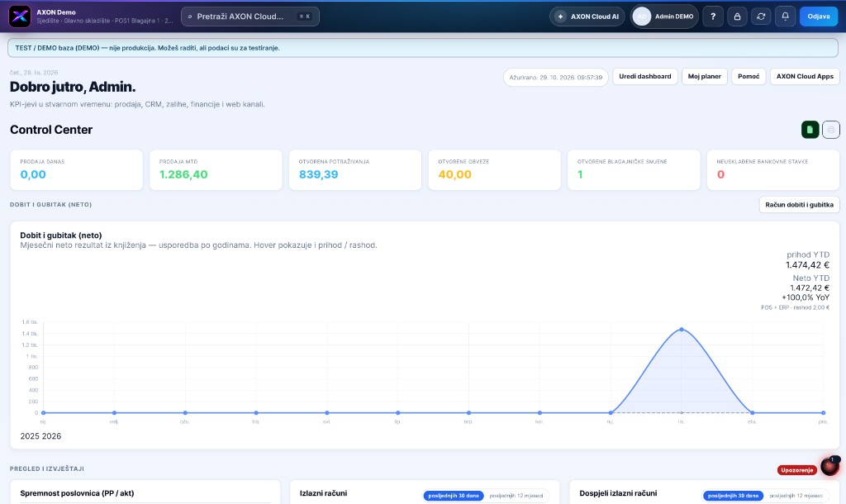Open the help question mark icon
Screen dimensions: 846x504
pyautogui.click(x=713, y=17)
